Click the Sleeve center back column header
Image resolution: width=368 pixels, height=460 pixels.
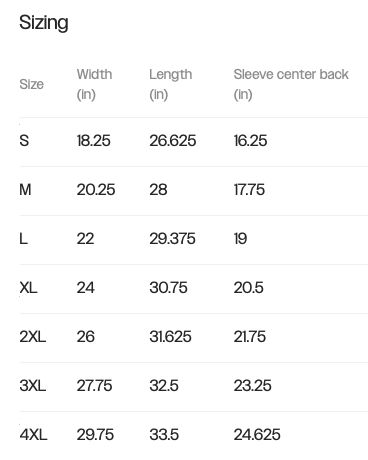click(291, 84)
